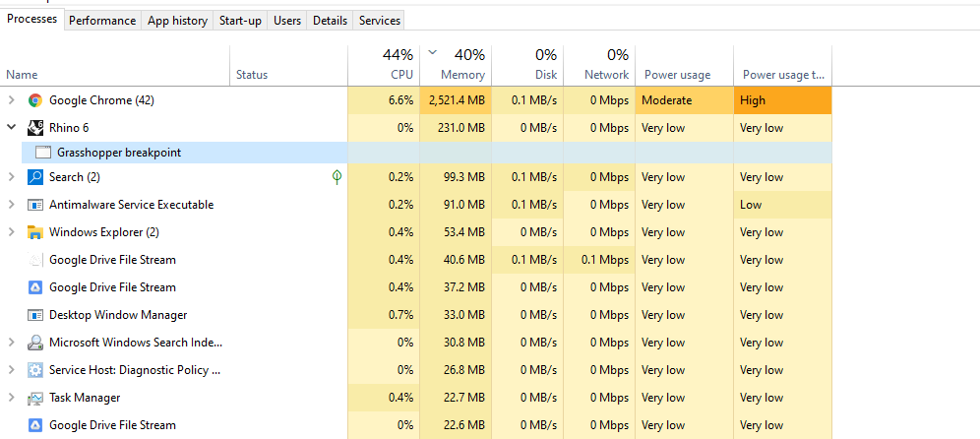Click the green leaf suspended status icon
Viewport: 980px width, 439px height.
click(x=337, y=177)
